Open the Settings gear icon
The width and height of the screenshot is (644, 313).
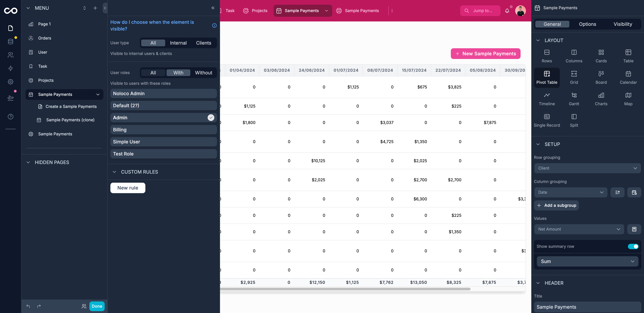[11, 82]
